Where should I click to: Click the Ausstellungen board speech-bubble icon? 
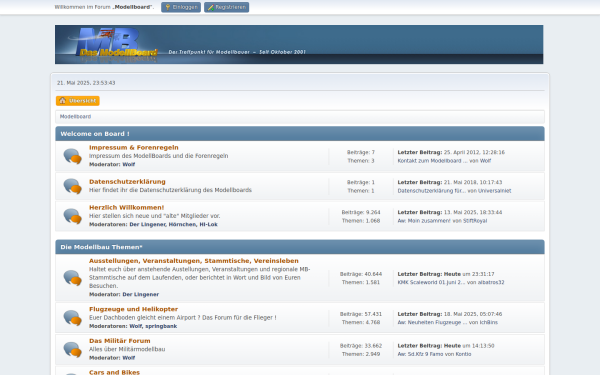coord(72,278)
